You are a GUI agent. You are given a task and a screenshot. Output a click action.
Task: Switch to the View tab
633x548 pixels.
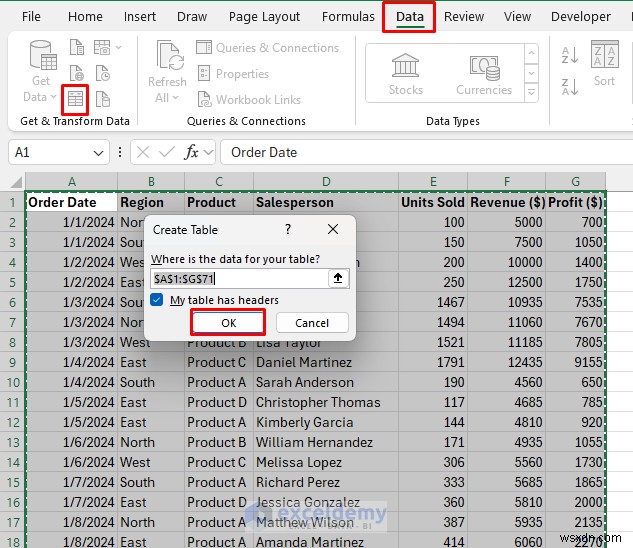tap(517, 17)
